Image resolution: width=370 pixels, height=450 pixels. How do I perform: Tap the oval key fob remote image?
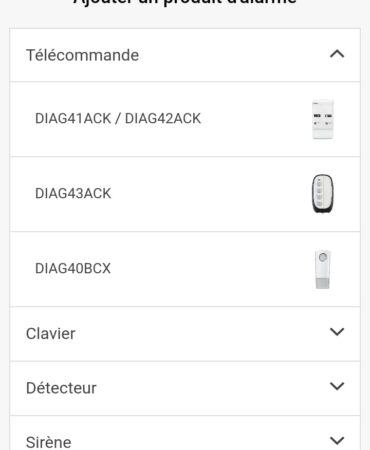click(x=322, y=194)
